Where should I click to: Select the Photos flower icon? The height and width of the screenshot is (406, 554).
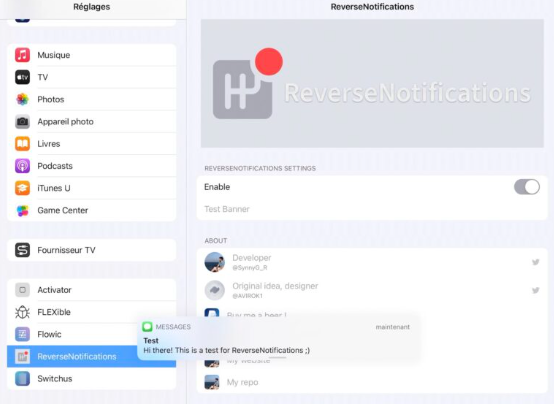(22, 99)
